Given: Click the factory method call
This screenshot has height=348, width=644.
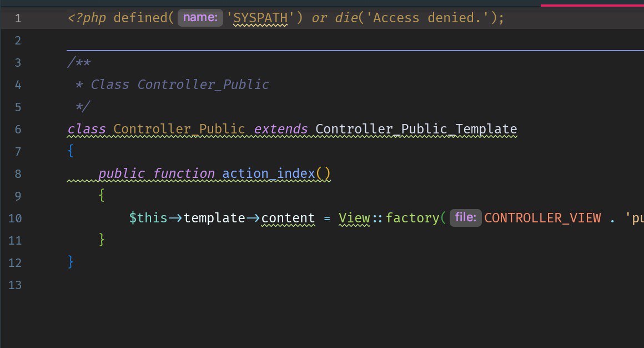Looking at the screenshot, I should click(412, 218).
